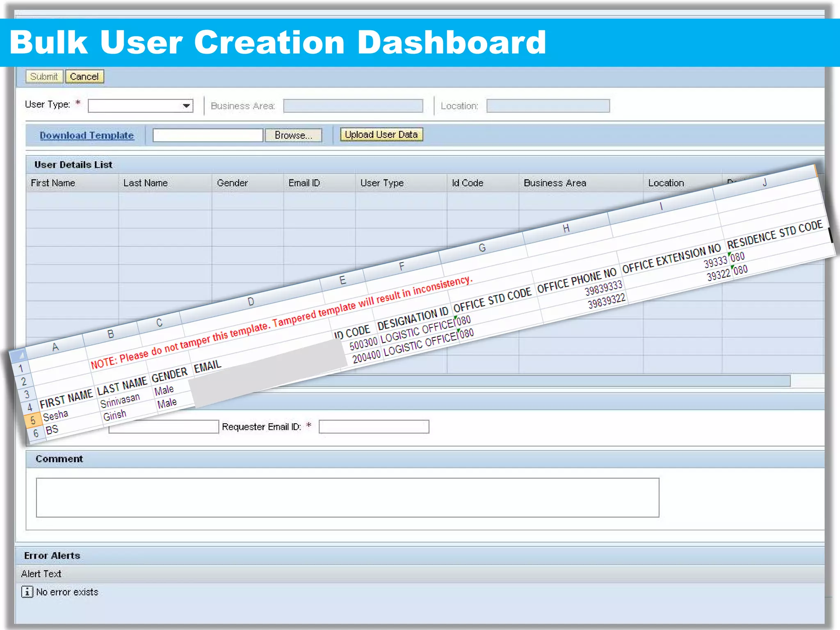840x630 pixels.
Task: Click the OFFICE EXTENSION NO header cell
Action: coord(671,258)
